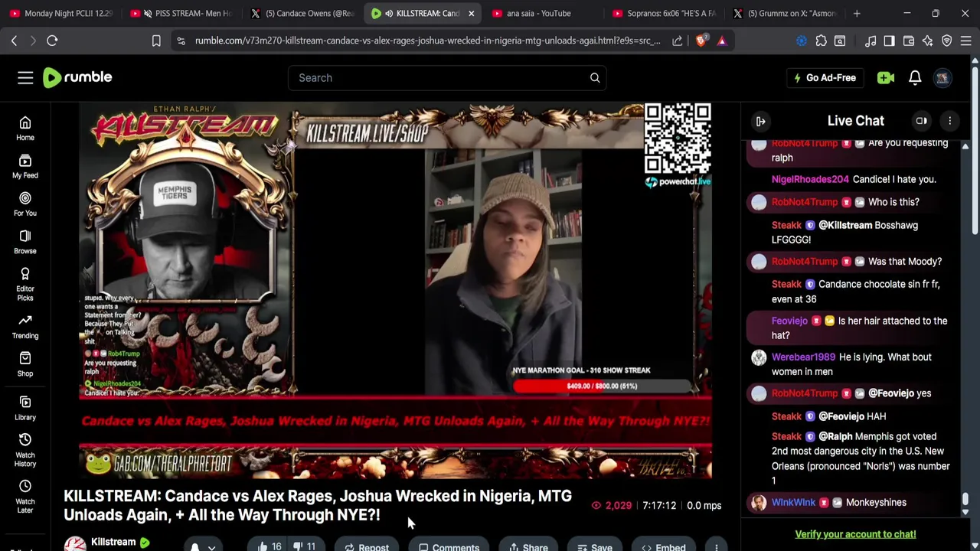Pop out the live chat window
980x551 pixels.
click(x=922, y=121)
